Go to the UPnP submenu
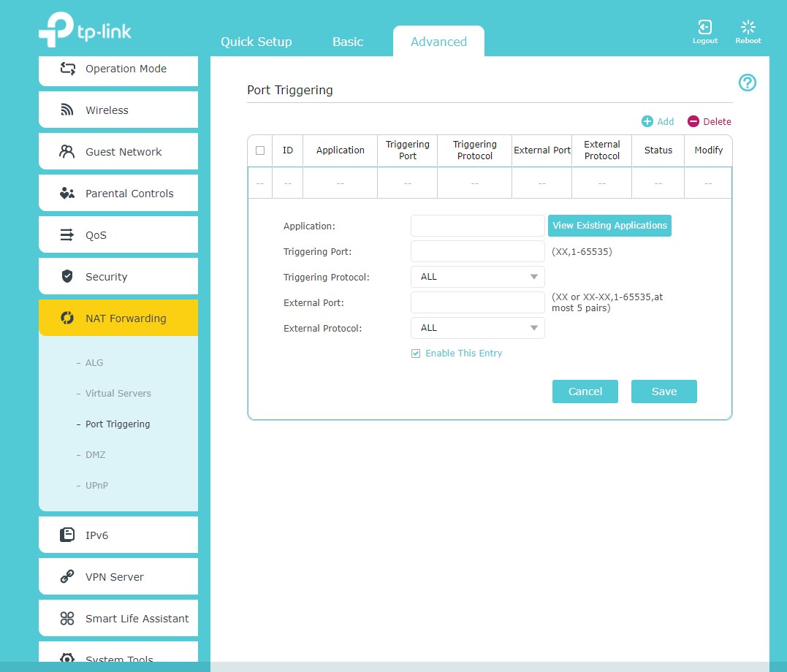The height and width of the screenshot is (672, 787). tap(96, 485)
